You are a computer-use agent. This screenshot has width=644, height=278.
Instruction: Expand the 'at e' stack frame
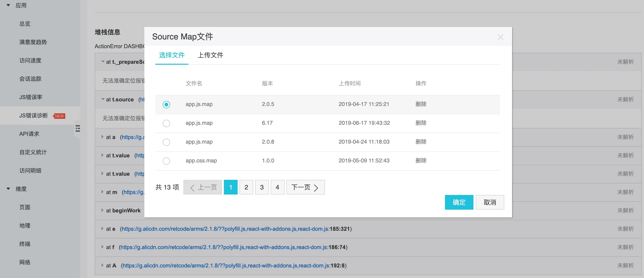(x=103, y=229)
